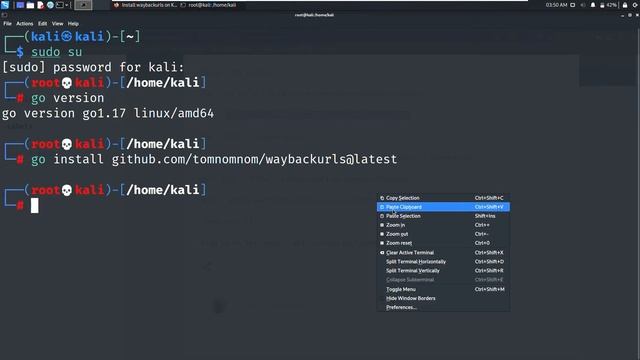Launch terminal emulator from panel icon
The image size is (640, 360).
tap(60, 5)
